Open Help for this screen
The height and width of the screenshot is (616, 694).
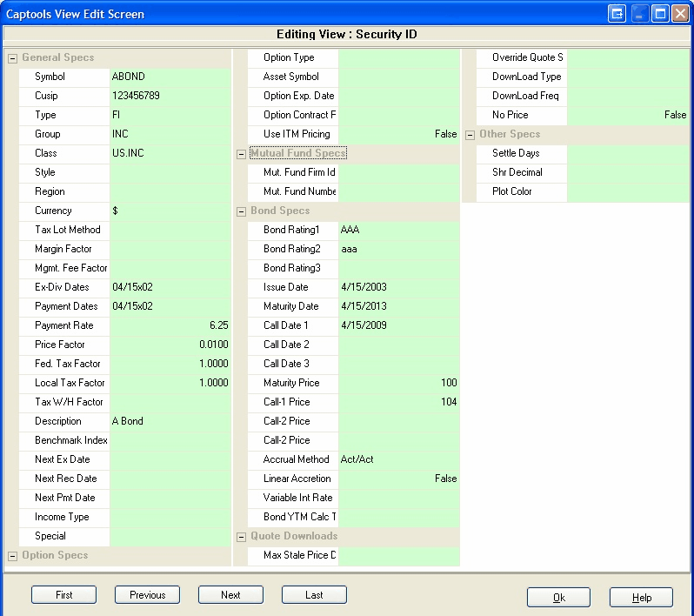tap(641, 598)
